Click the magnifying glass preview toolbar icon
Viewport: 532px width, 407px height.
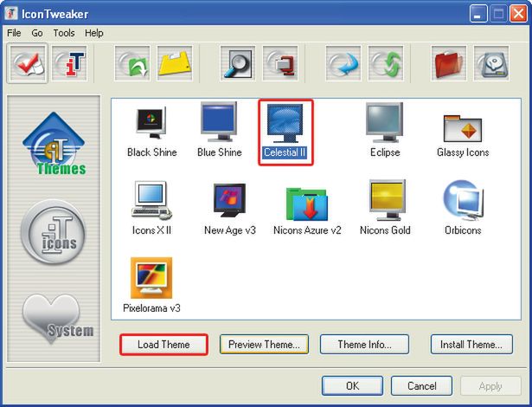(238, 63)
